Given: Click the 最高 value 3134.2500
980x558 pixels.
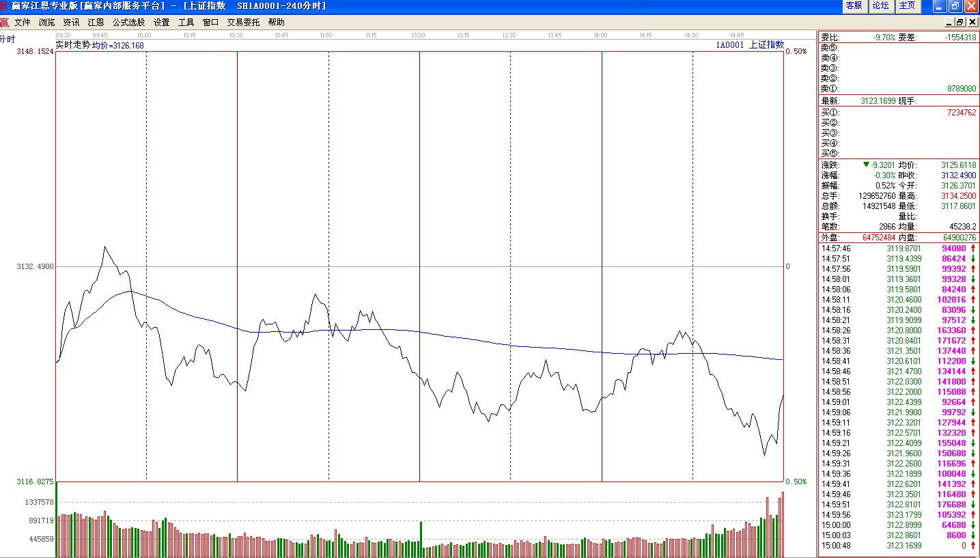Looking at the screenshot, I should (959, 196).
